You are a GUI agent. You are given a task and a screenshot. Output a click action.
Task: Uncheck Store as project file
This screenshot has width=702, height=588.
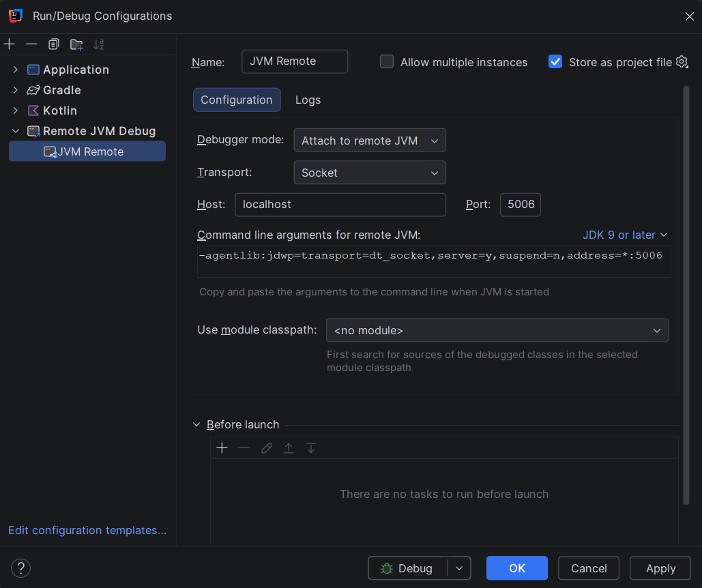[x=555, y=61]
